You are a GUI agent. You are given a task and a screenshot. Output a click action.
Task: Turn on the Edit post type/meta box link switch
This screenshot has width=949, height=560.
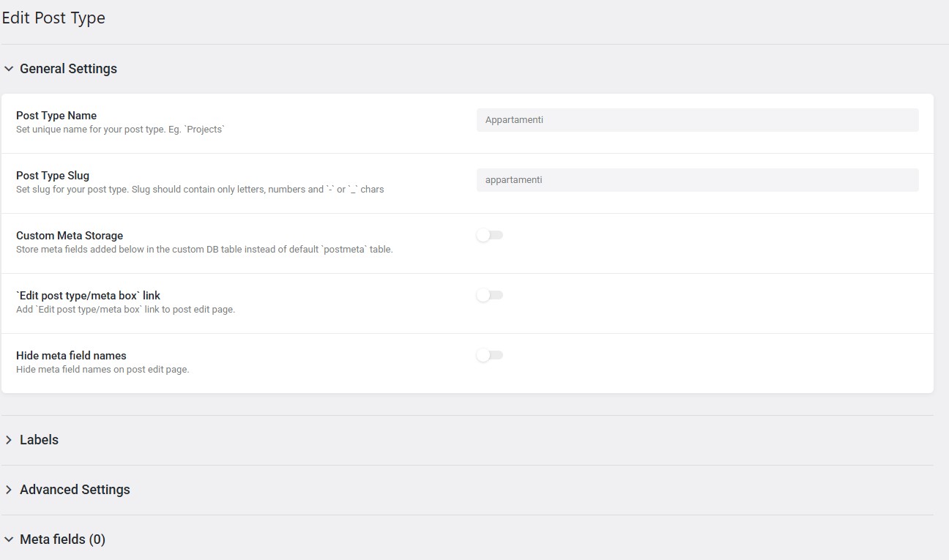[490, 295]
